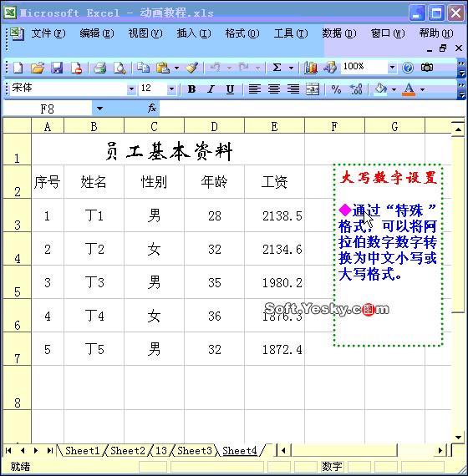Click the Drawing toolbar icon
This screenshot has height=476, width=468.
pyautogui.click(x=330, y=68)
